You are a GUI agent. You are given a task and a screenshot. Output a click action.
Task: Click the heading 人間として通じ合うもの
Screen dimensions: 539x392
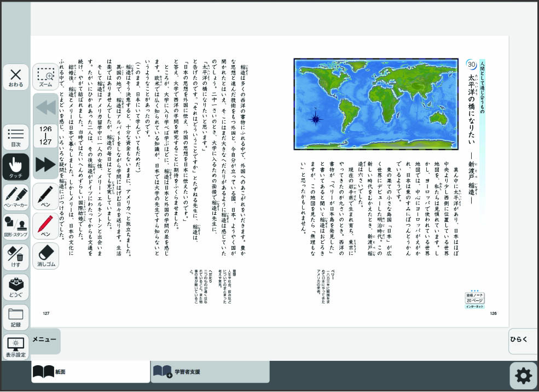pyautogui.click(x=482, y=87)
